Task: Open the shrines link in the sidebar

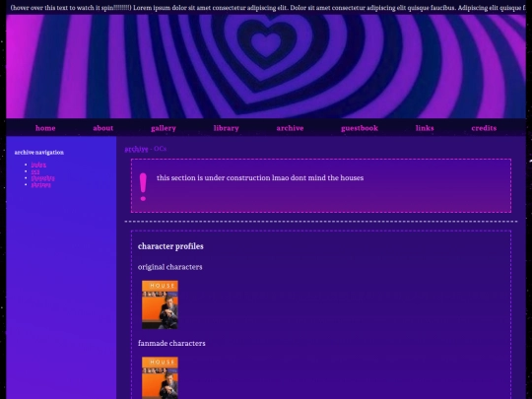Action: coord(41,185)
